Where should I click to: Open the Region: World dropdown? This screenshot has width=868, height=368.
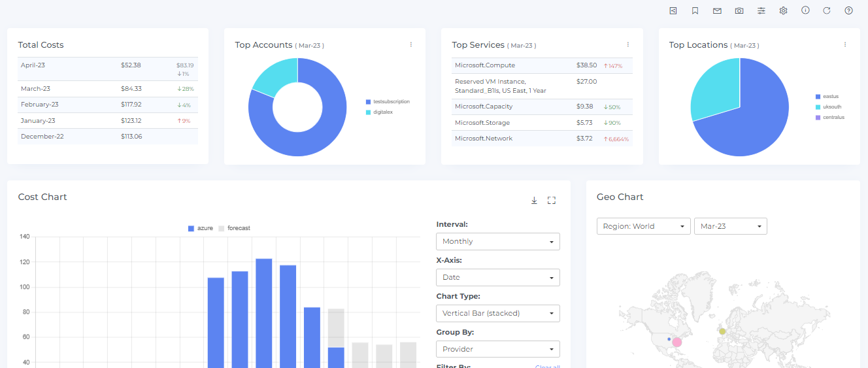point(643,226)
